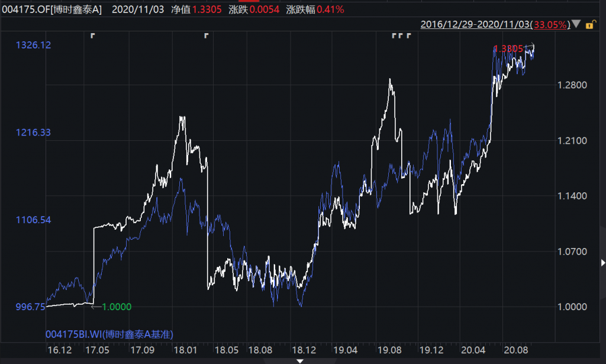Click the event flag marker near 17.05
Viewport: 606px width, 364px height.
click(92, 36)
